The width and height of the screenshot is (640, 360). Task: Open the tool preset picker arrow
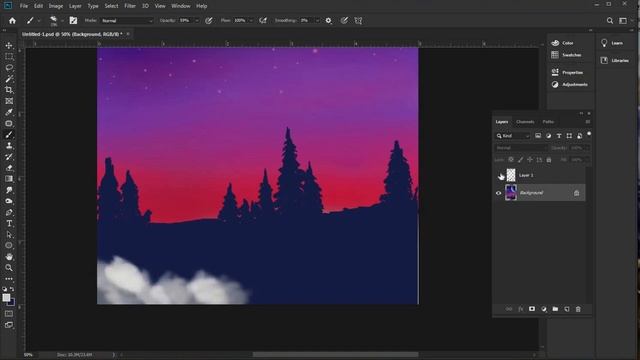pos(39,20)
